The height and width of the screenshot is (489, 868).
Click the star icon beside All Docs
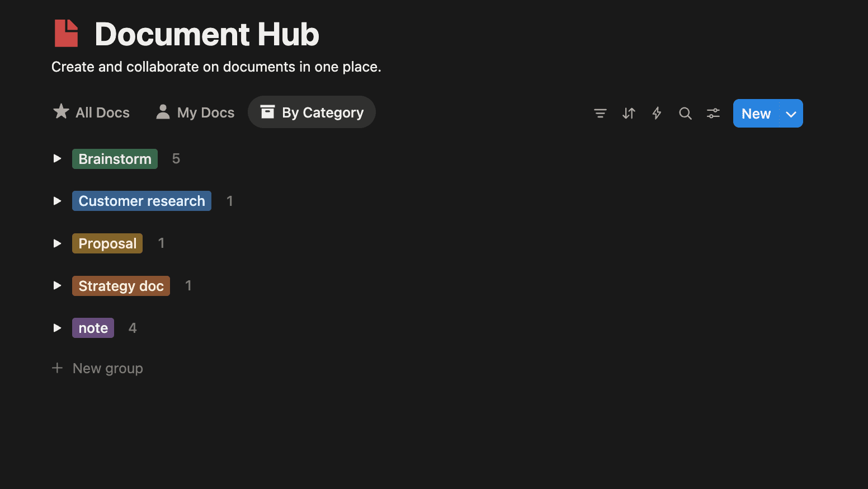coord(61,112)
